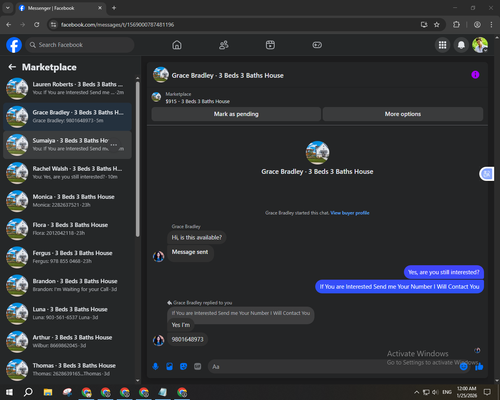Open the Brandon conversation
The height and width of the screenshot is (400, 500).
pyautogui.click(x=67, y=285)
